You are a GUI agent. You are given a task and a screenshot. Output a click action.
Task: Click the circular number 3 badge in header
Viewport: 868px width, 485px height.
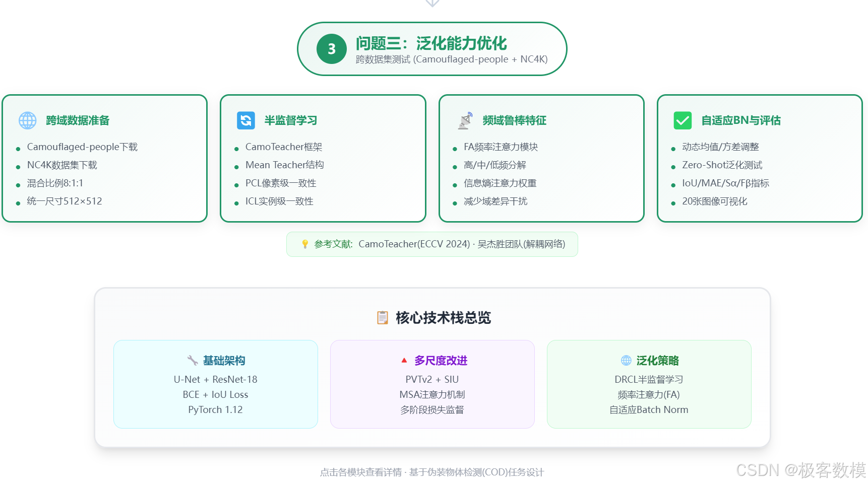(x=331, y=49)
